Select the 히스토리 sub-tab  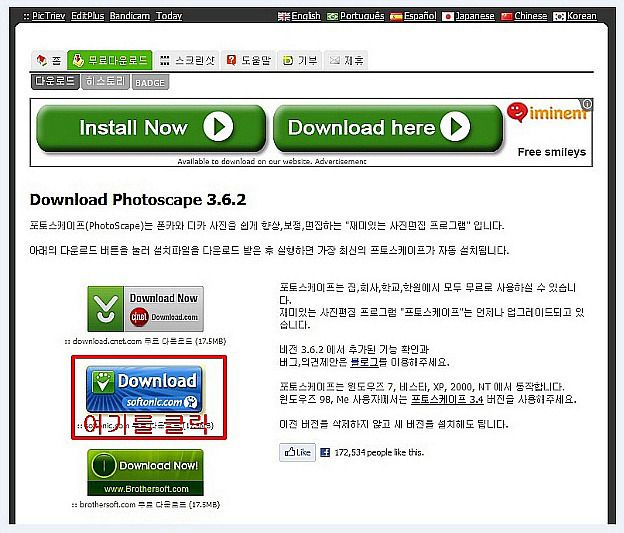click(105, 82)
